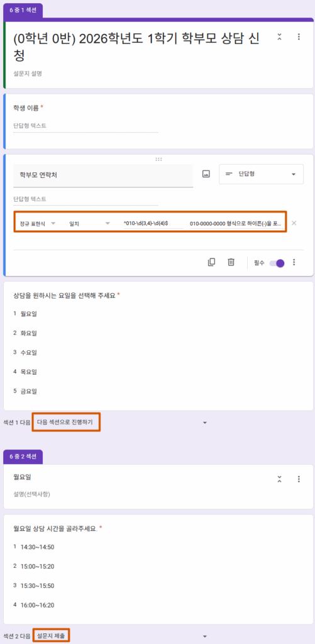
Task: Open the 단답형 question type dropdown
Action: pyautogui.click(x=261, y=174)
